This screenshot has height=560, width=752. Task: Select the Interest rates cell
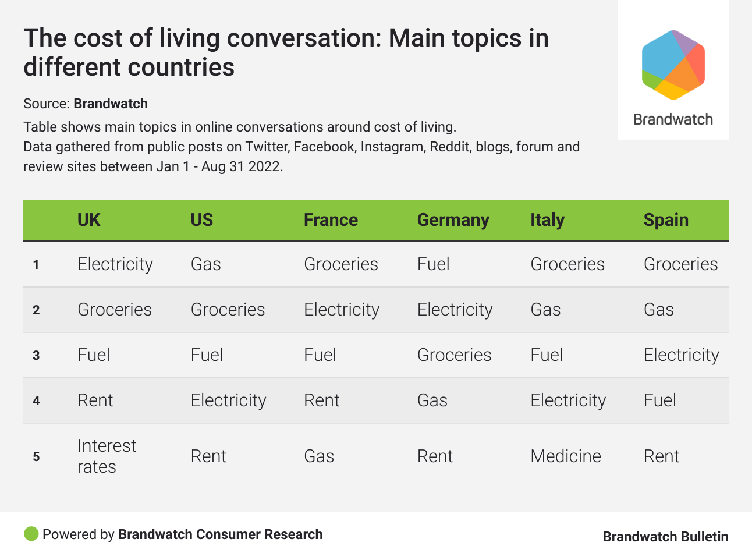coord(107,456)
